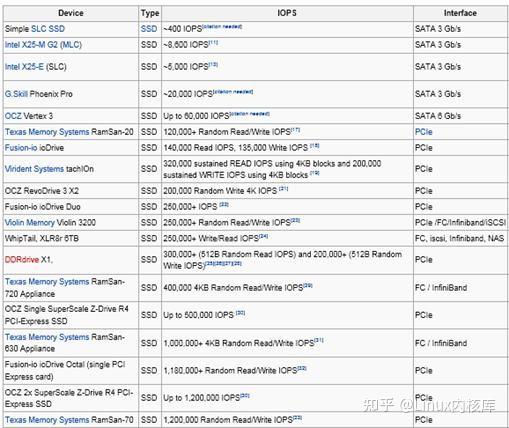Follow the Intel X25-M G2 (MLC) link
The height and width of the screenshot is (428, 509).
click(43, 45)
